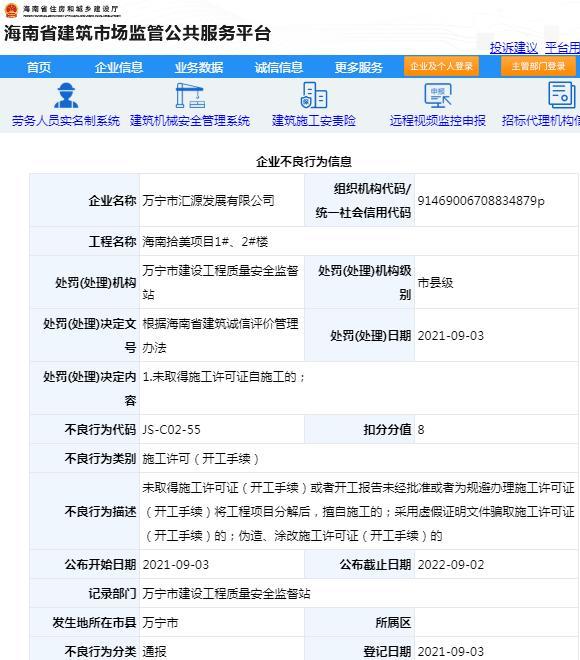Open the labor personnel real-name system icon
Viewport: 580px width, 660px height.
66,96
